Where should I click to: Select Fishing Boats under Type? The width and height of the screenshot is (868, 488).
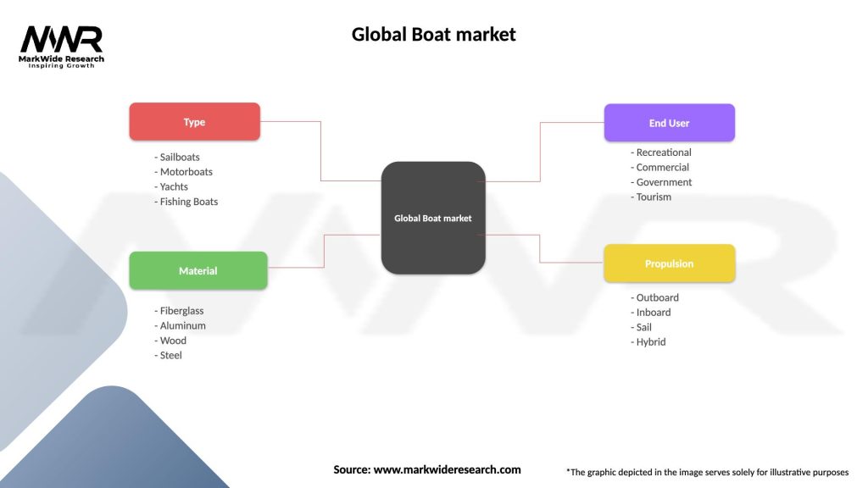[188, 202]
